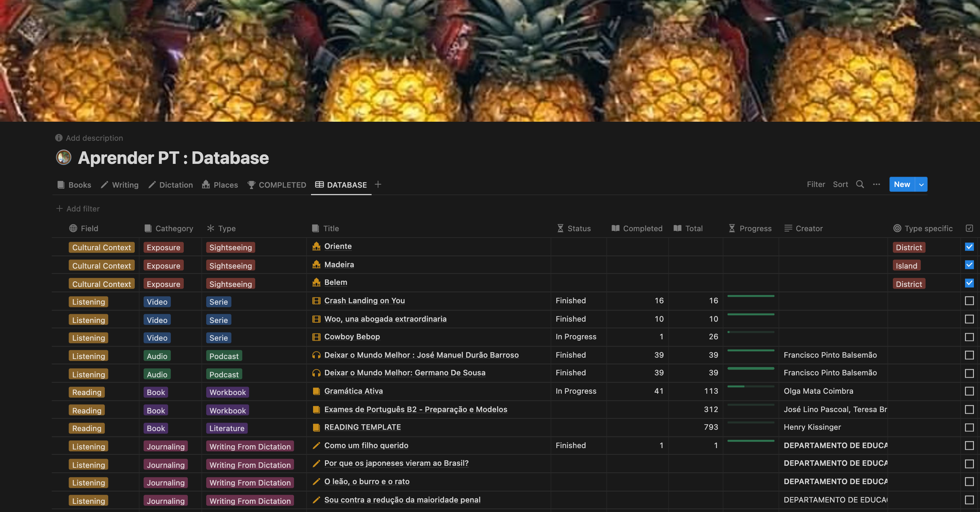This screenshot has width=980, height=512.
Task: Add a new view with plus icon
Action: coord(378,184)
